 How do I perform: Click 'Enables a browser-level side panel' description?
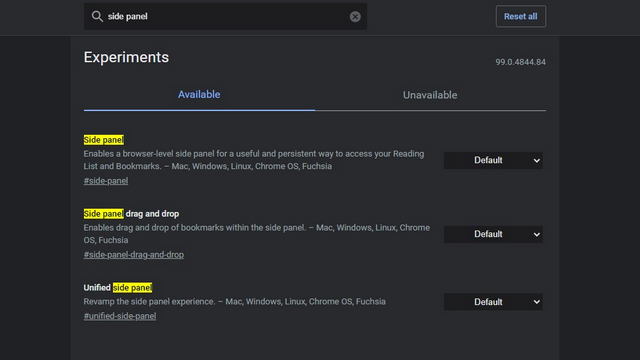tap(253, 160)
